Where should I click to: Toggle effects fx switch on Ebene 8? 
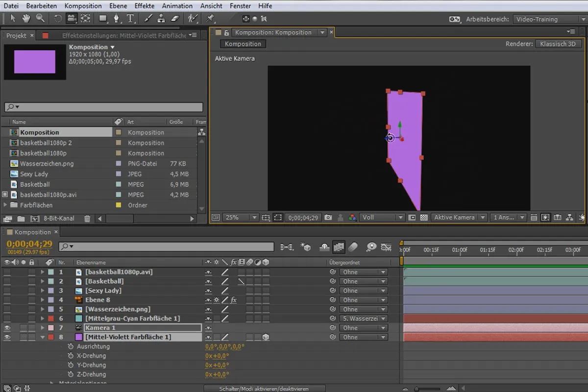coord(234,300)
